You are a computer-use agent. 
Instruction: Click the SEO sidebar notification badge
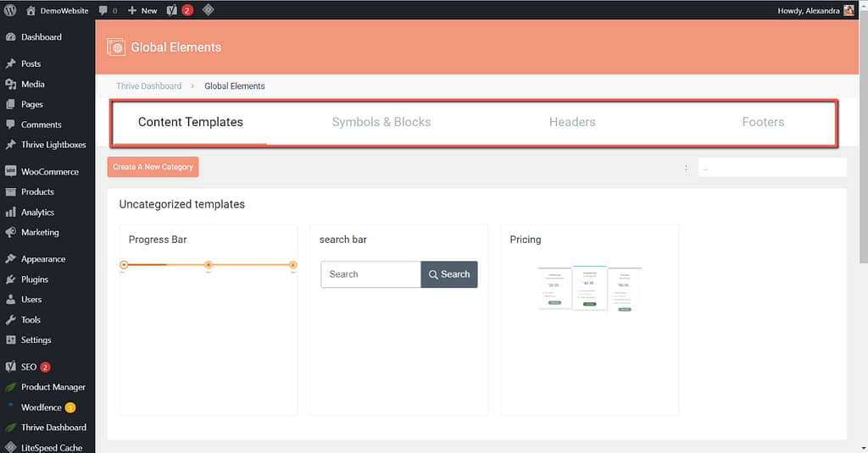46,367
